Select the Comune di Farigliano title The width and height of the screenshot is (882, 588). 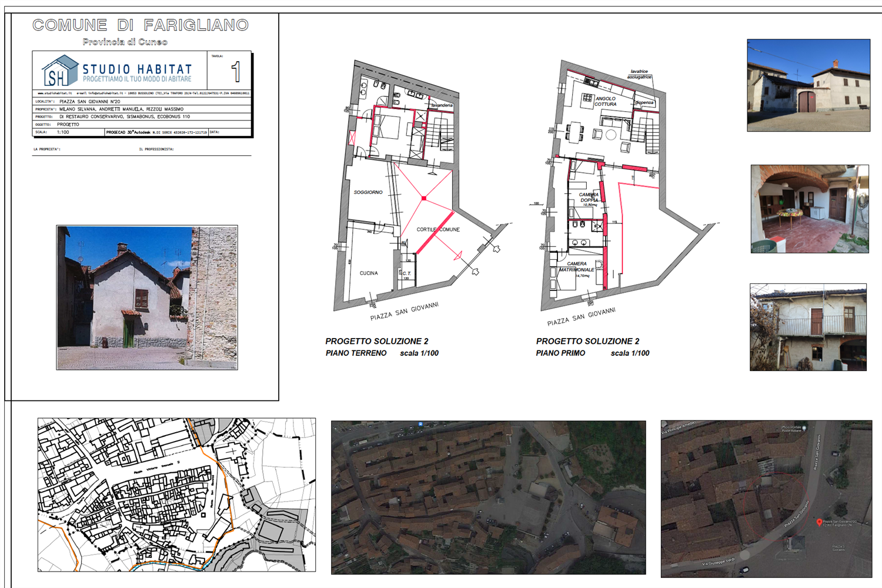coord(141,25)
